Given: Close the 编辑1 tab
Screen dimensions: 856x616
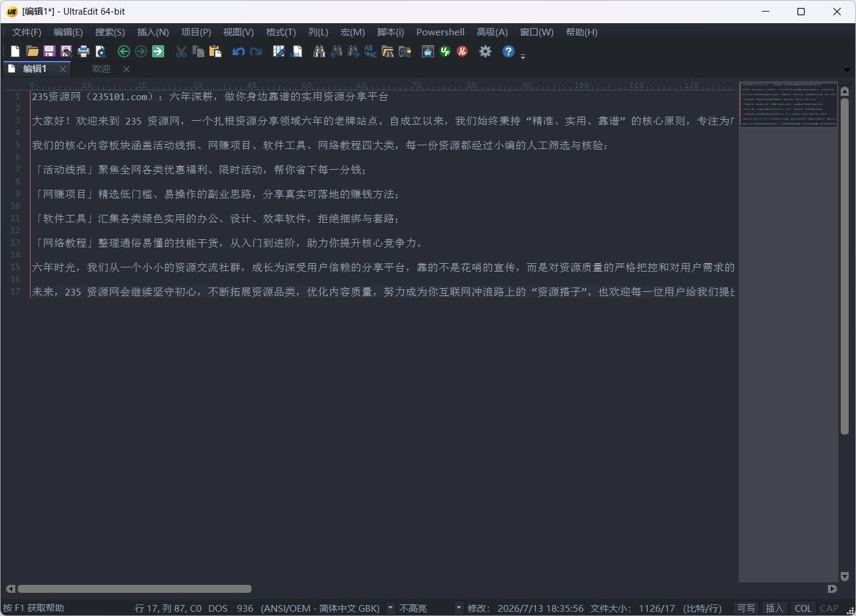Looking at the screenshot, I should [x=63, y=70].
